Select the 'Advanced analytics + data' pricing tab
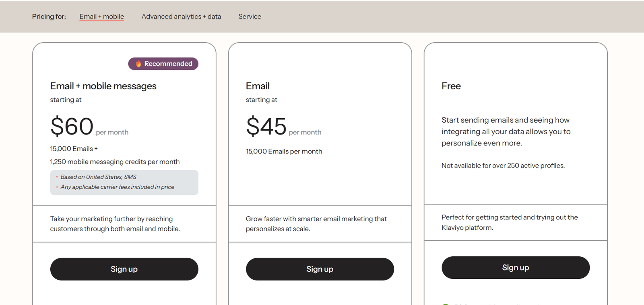644x305 pixels. click(181, 16)
